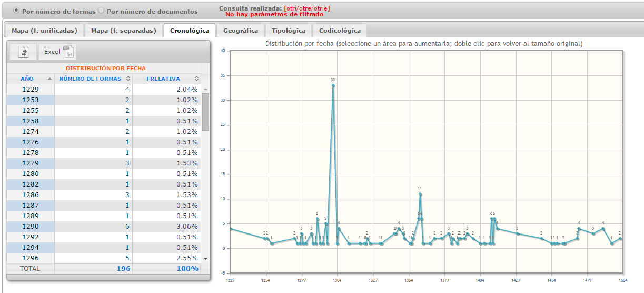Click the table scrollbar down arrow
644x293 pixels.
click(205, 258)
